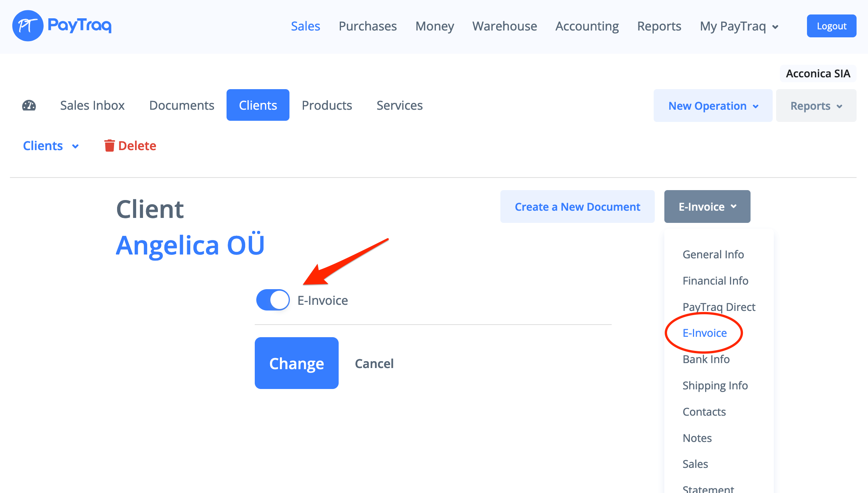This screenshot has width=868, height=493.
Task: Select Financial Info from the menu
Action: coord(715,281)
